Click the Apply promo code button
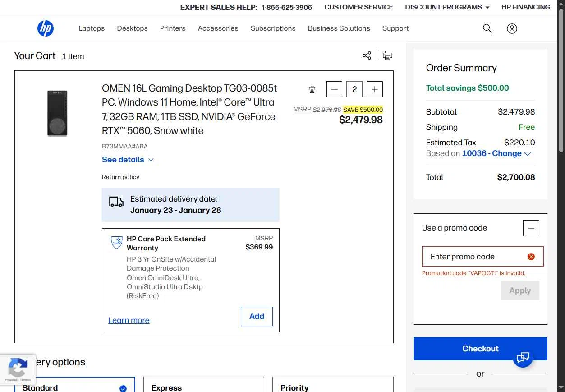This screenshot has height=392, width=565. [x=520, y=291]
